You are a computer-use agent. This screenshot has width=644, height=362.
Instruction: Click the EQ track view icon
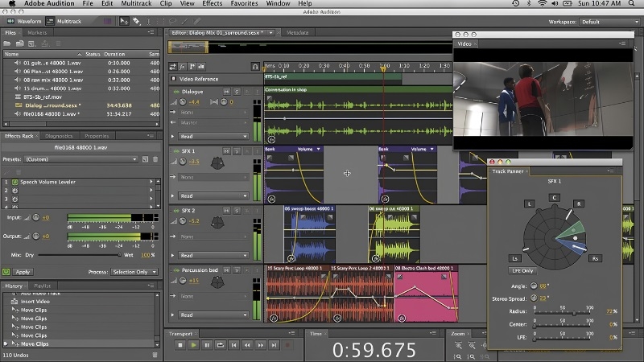[x=201, y=67]
